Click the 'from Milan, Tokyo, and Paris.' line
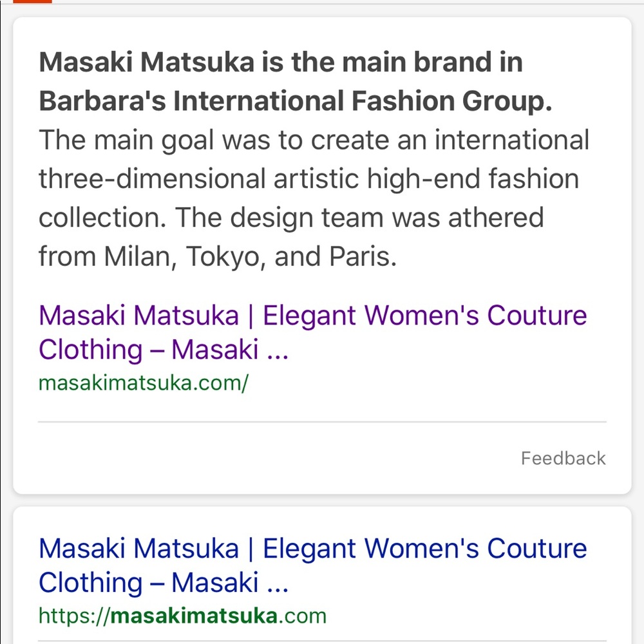Screen dimensions: 644x644 point(218,257)
